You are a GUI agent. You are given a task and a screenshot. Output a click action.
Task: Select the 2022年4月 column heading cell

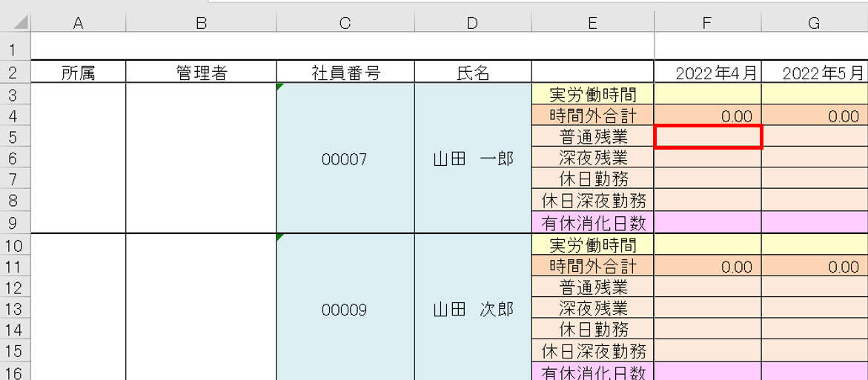click(x=707, y=73)
